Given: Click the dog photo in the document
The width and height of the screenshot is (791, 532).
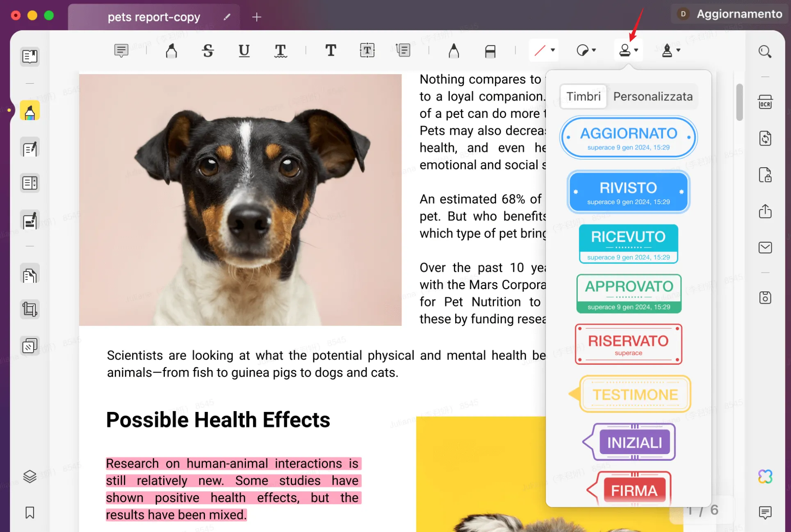Looking at the screenshot, I should [240, 200].
